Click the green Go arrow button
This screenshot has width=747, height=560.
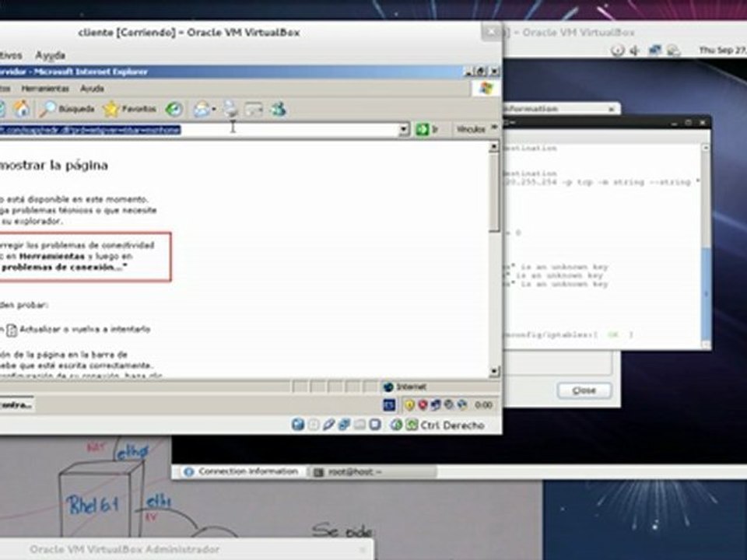[x=422, y=129]
